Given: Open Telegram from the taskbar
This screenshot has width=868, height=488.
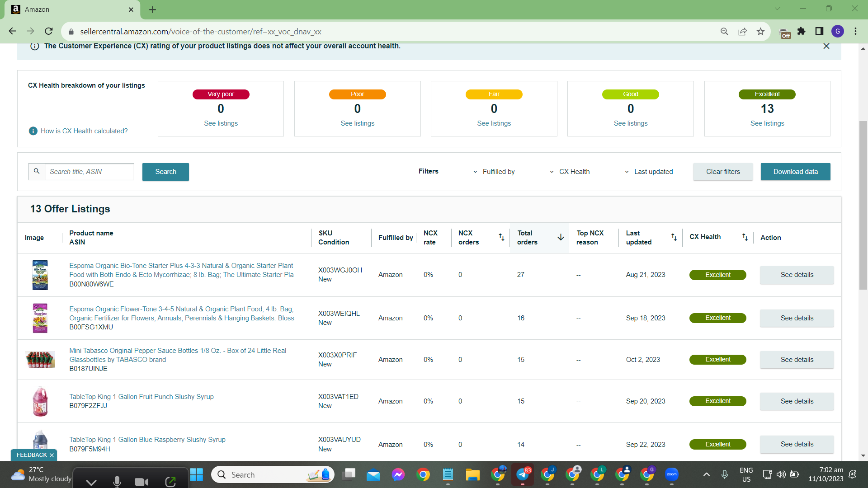Looking at the screenshot, I should point(523,474).
